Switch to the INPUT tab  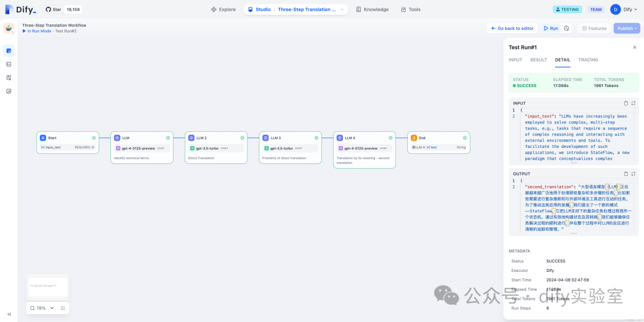(x=515, y=60)
